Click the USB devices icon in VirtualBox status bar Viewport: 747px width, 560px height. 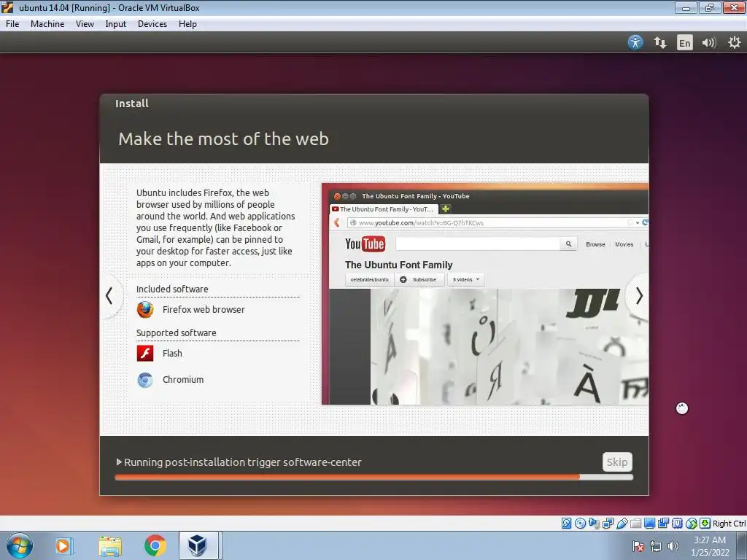622,524
